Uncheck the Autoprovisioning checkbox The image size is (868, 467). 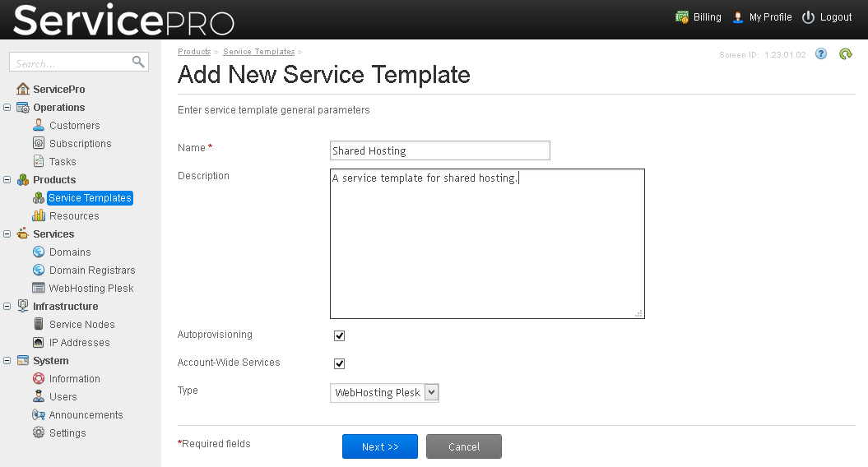pos(340,336)
